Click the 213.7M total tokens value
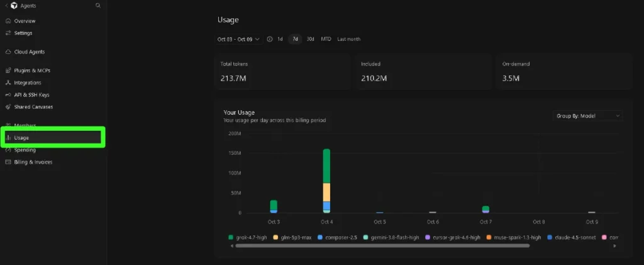The image size is (644, 265). [233, 79]
